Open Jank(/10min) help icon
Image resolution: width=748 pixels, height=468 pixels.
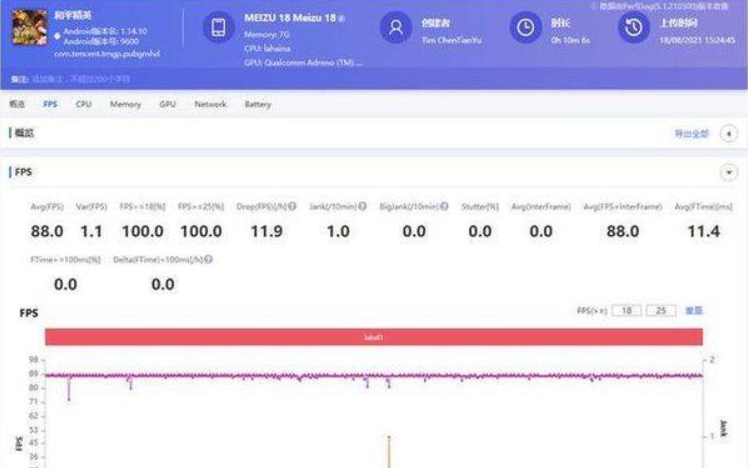pos(362,206)
